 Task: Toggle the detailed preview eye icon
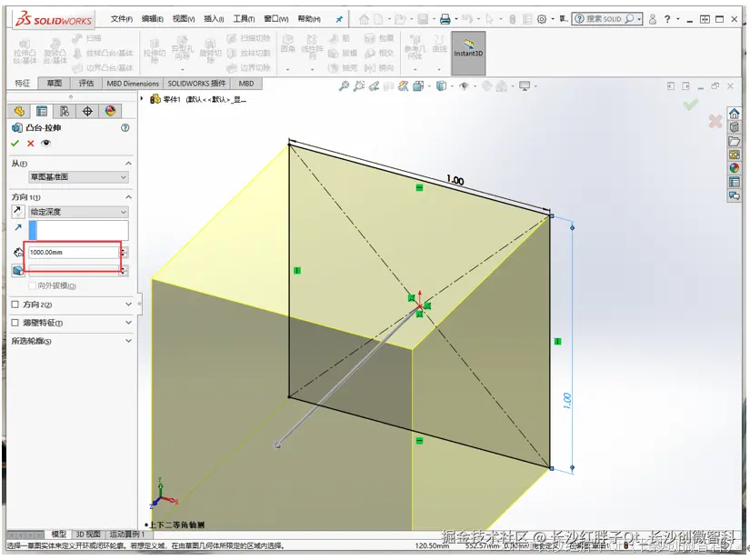46,144
